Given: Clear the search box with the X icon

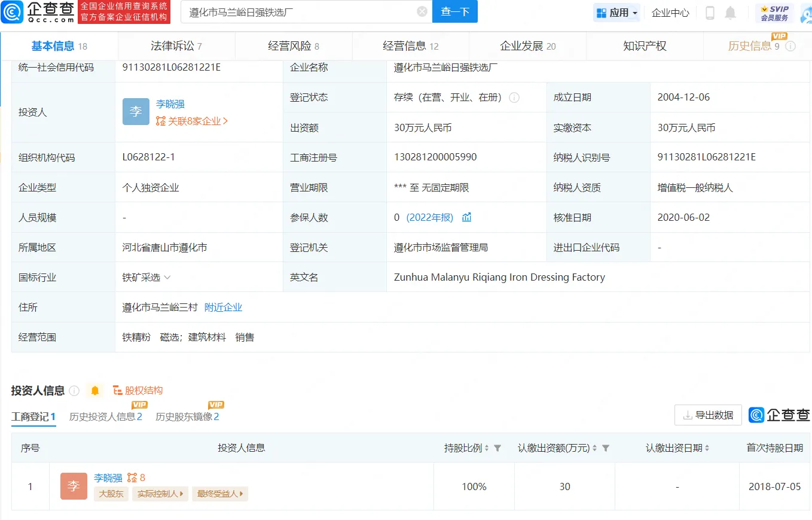Looking at the screenshot, I should click(x=422, y=12).
